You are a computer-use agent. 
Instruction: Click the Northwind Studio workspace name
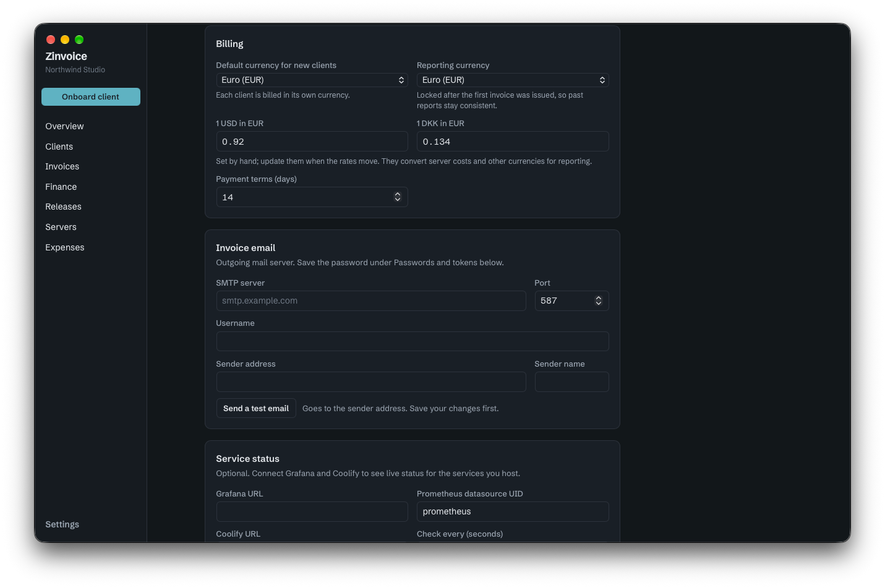pyautogui.click(x=75, y=70)
